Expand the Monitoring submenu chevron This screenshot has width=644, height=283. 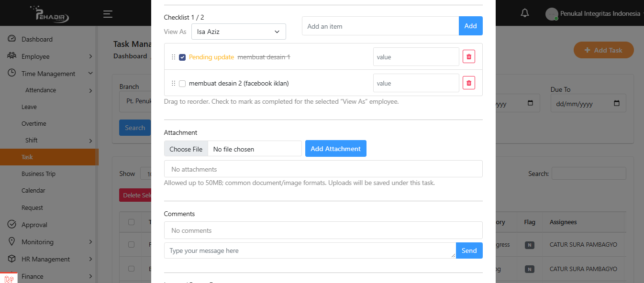tap(90, 242)
